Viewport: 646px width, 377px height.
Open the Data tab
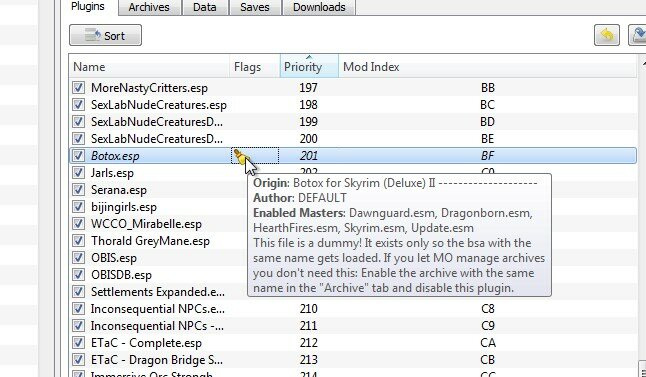pyautogui.click(x=205, y=7)
